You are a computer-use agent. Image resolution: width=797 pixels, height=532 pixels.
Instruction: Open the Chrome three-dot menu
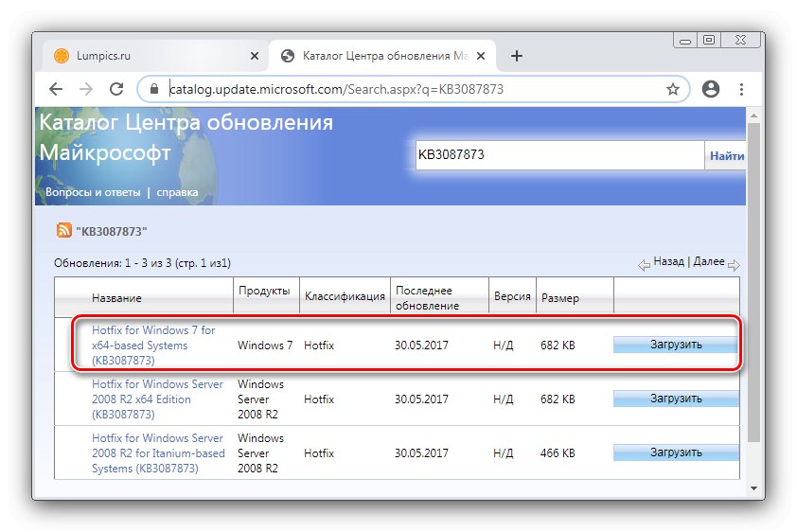click(741, 89)
